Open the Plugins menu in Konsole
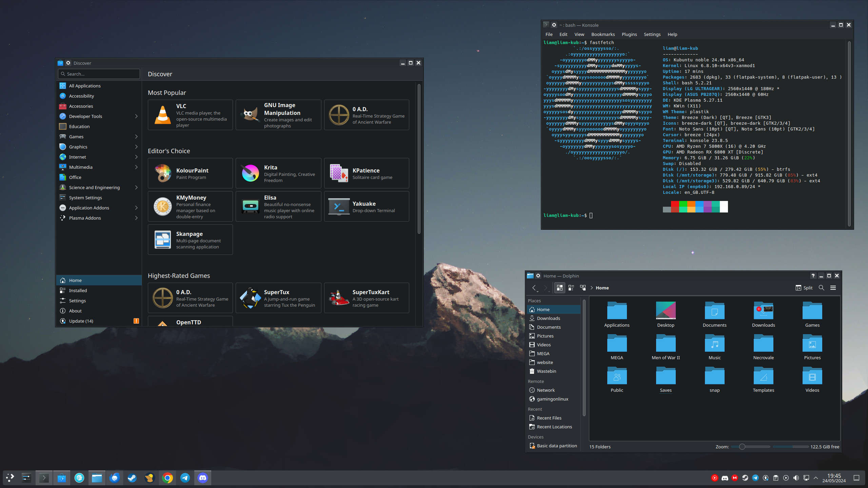The width and height of the screenshot is (868, 488). (x=629, y=34)
